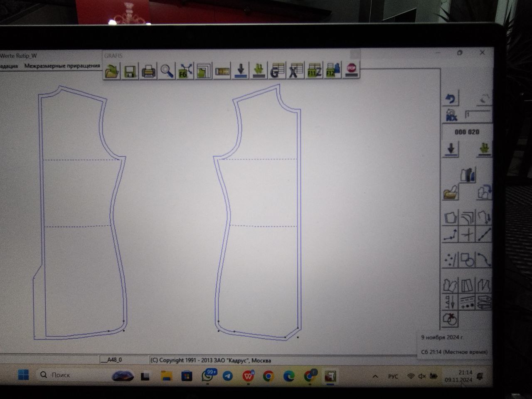532x399 pixels.
Task: Click the dart pieces icon in right panel
Action: click(x=484, y=286)
